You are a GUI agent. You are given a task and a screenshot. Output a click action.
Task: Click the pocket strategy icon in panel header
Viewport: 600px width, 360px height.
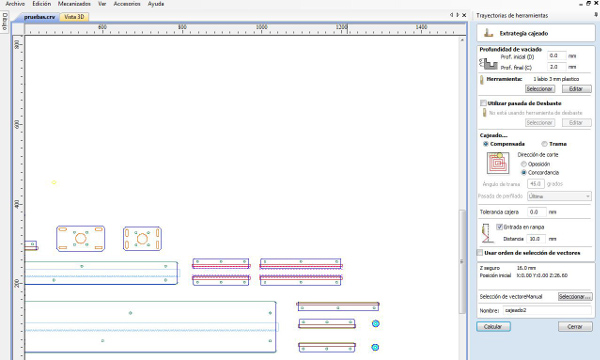488,33
